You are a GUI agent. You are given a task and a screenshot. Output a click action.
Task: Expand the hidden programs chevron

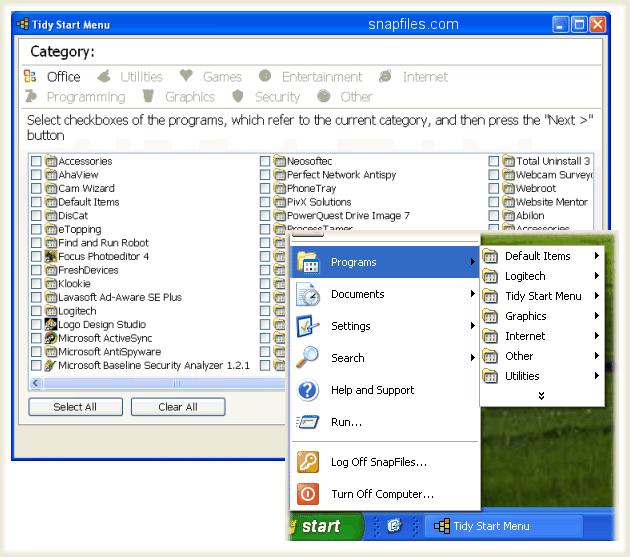coord(542,396)
